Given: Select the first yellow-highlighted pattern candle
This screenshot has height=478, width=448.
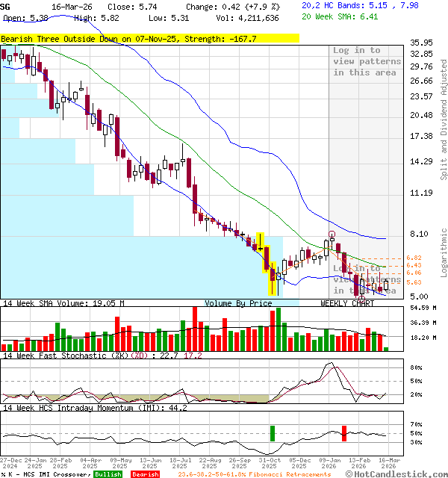Looking at the screenshot, I should pyautogui.click(x=260, y=242).
